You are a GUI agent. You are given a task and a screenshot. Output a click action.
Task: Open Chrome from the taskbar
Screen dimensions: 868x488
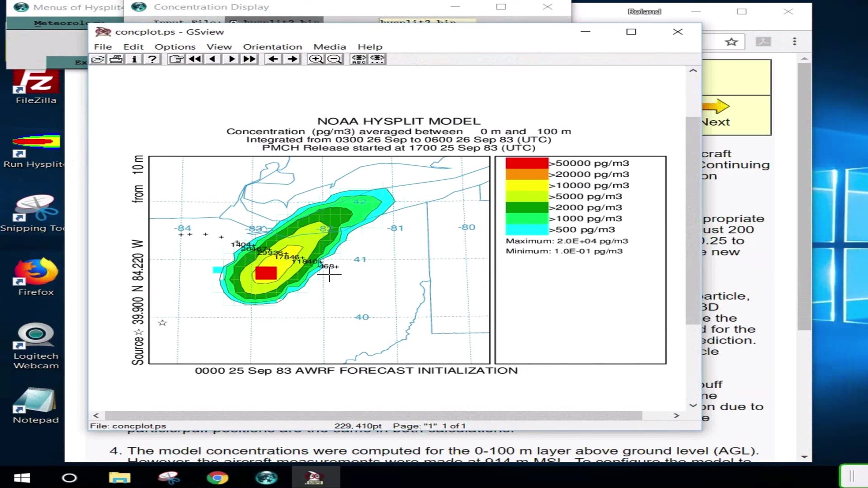click(x=217, y=478)
